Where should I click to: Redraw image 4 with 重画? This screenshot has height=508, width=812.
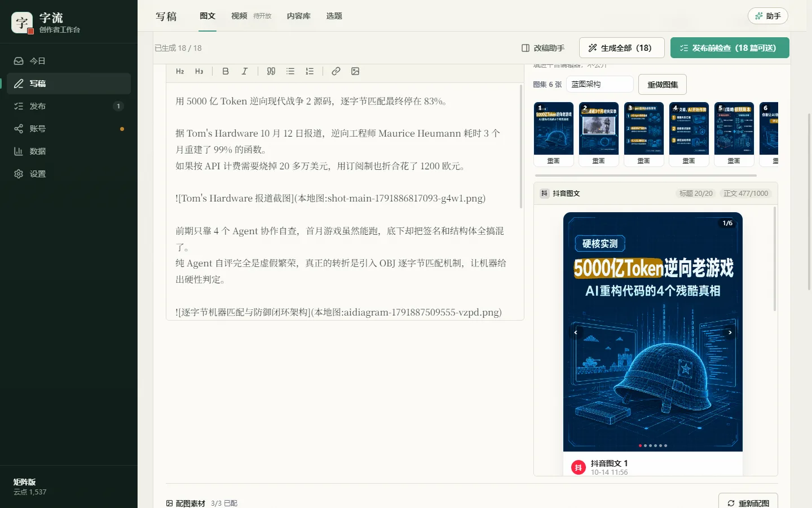tap(689, 161)
